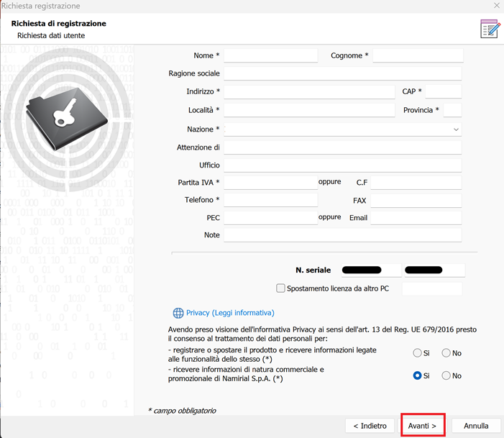Enable Spostamento licenza da altro PC checkbox
This screenshot has width=504, height=438.
(281, 288)
